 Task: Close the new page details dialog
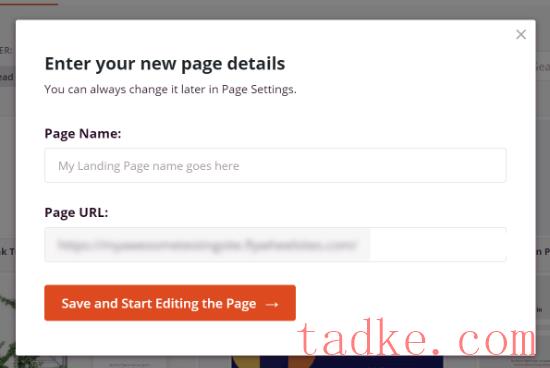coord(521,34)
